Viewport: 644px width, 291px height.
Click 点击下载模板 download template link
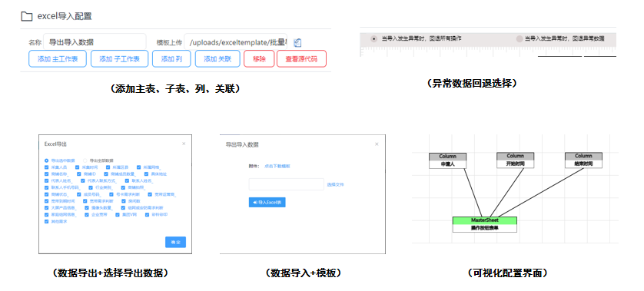click(277, 166)
